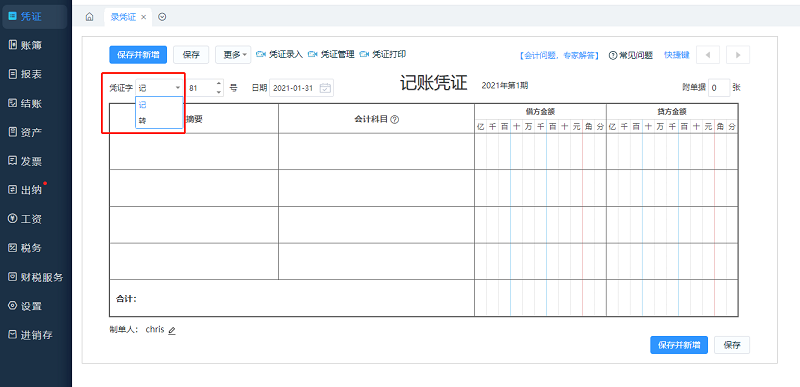Click the 会计科目 help question icon
This screenshot has width=800, height=387.
[x=394, y=119]
